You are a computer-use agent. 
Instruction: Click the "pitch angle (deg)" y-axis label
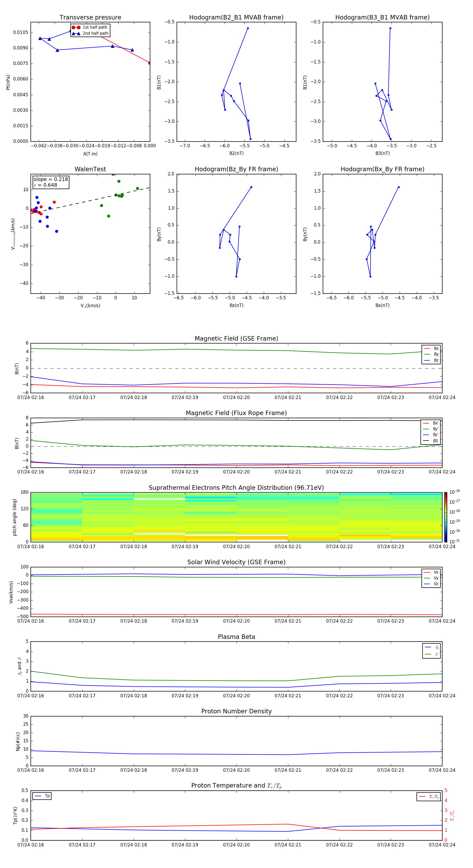14,517
